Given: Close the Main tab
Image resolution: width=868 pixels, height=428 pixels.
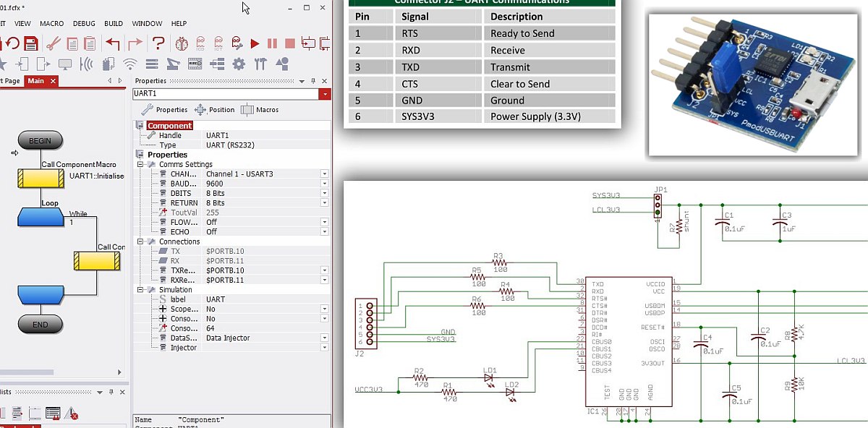Looking at the screenshot, I should click(53, 81).
